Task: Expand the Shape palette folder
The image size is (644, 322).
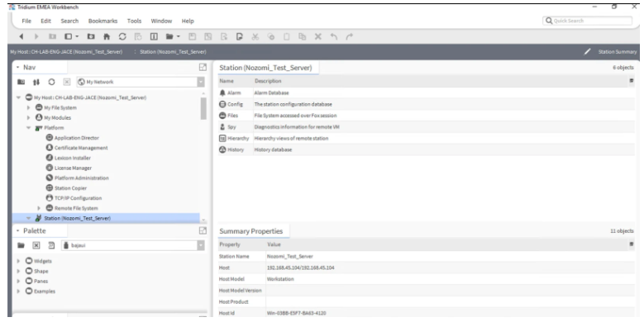Action: pyautogui.click(x=18, y=271)
